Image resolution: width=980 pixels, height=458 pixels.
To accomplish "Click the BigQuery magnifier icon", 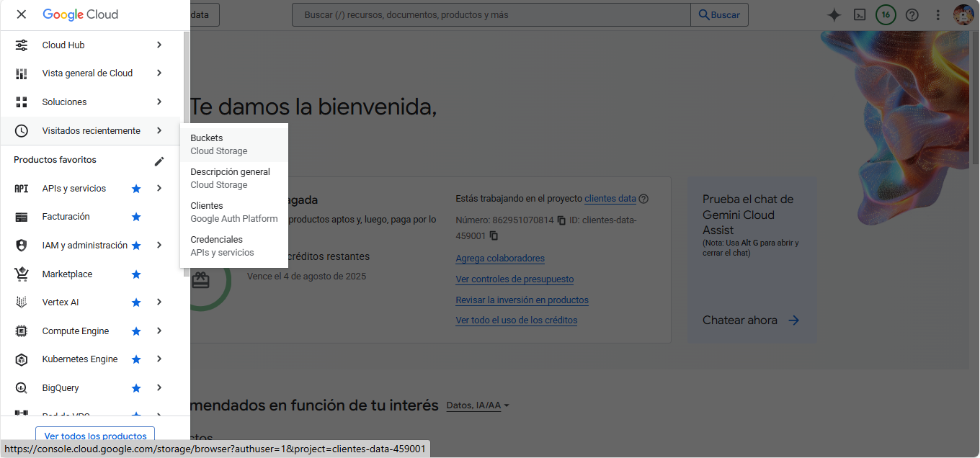I will tap(22, 388).
